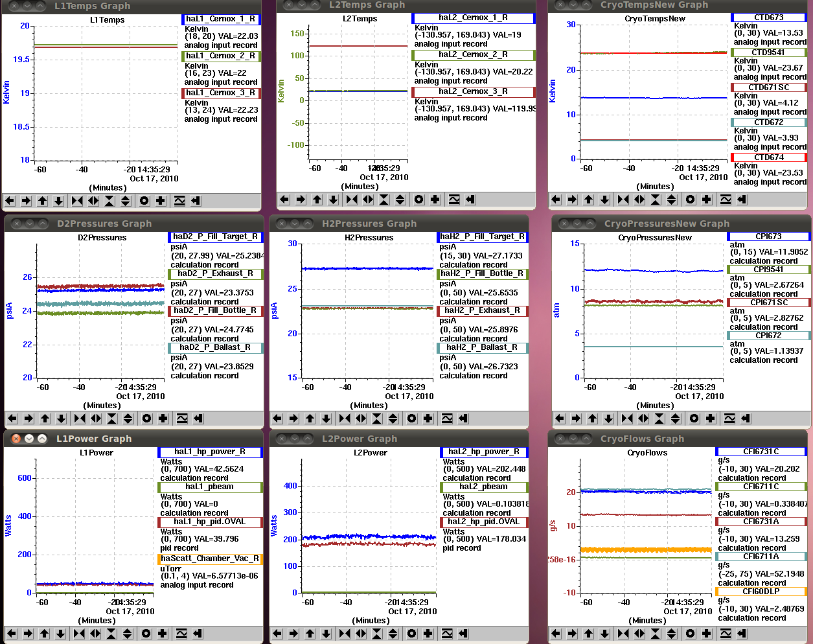Click vertical up-down triangles icon in L2Power toolbar

(x=393, y=634)
